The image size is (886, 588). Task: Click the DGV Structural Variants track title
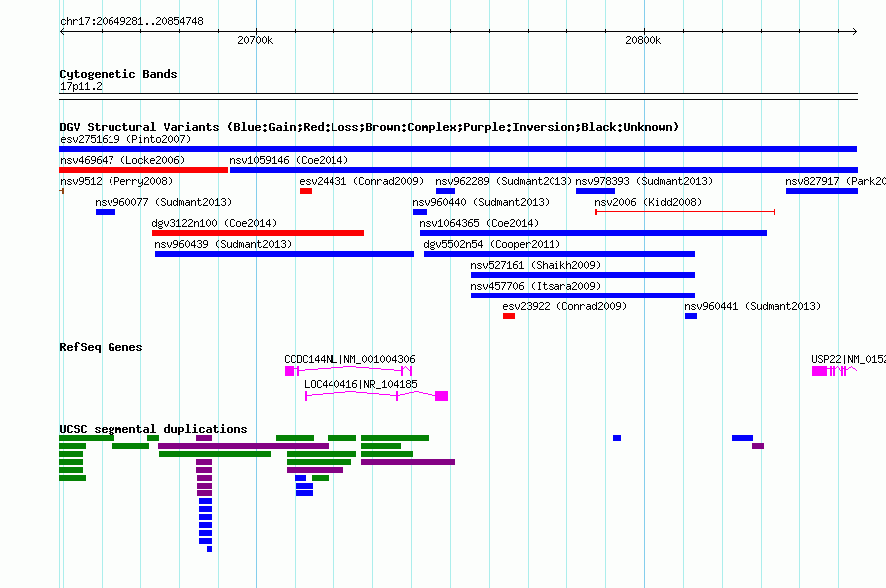368,127
